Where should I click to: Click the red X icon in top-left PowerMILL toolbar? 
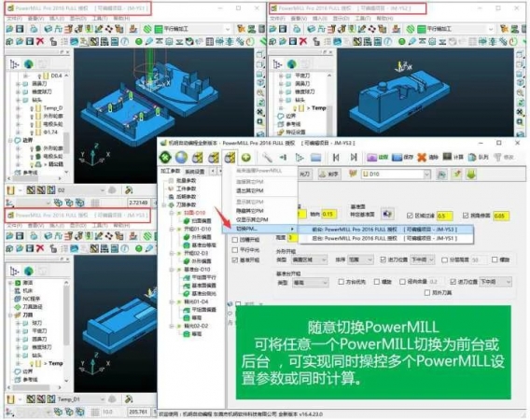click(x=40, y=42)
